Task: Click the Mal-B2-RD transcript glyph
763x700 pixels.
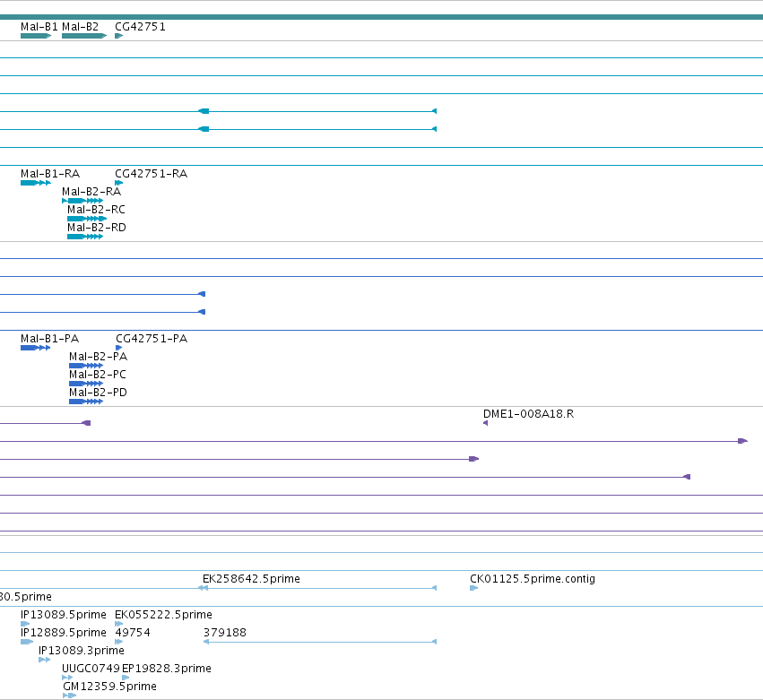Action: click(x=85, y=237)
